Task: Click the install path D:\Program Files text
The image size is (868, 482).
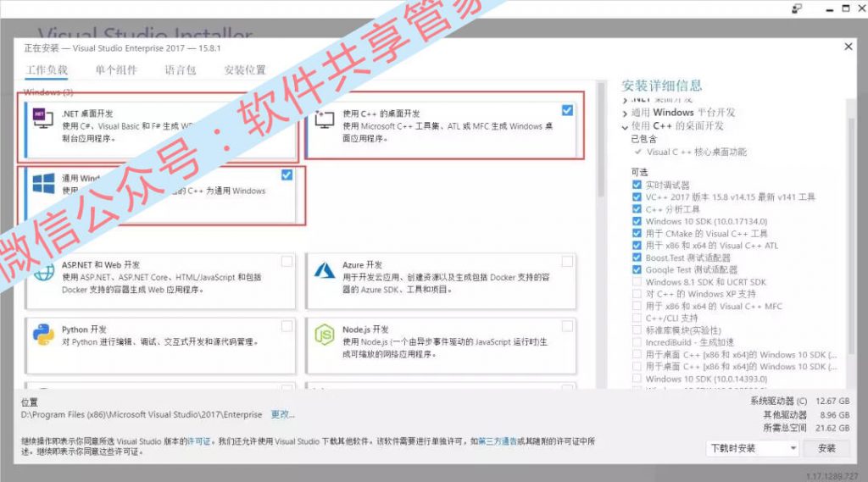Action: [142, 414]
